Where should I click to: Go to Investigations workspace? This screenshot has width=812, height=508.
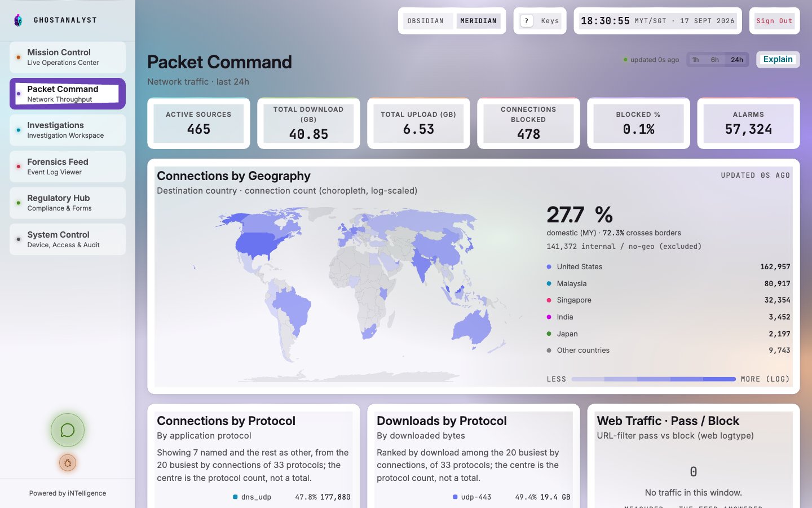coord(68,130)
